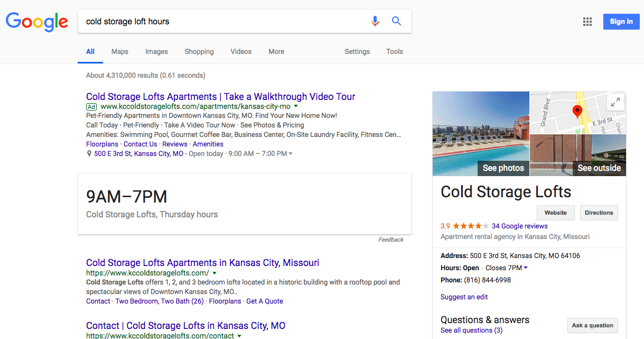
Task: Open the map thumbnail
Action: pos(578,113)
